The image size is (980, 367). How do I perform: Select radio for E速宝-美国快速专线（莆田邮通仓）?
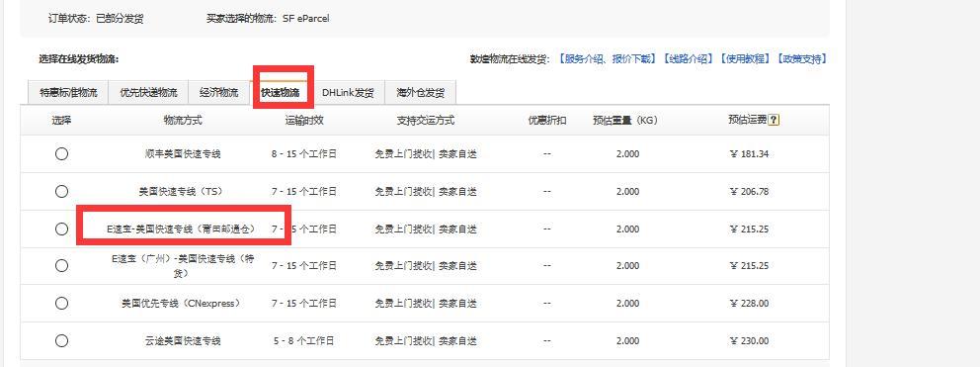(x=61, y=229)
